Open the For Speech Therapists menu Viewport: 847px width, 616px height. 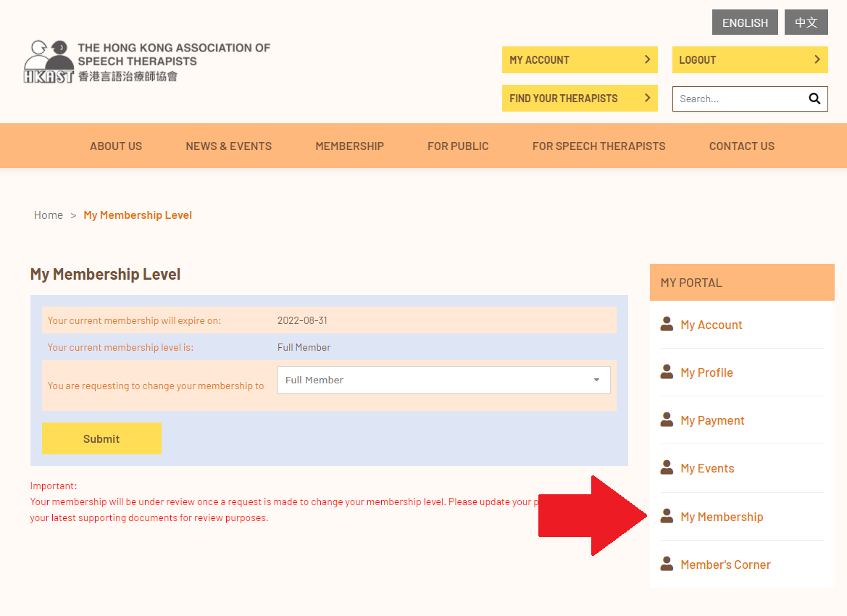coord(598,146)
